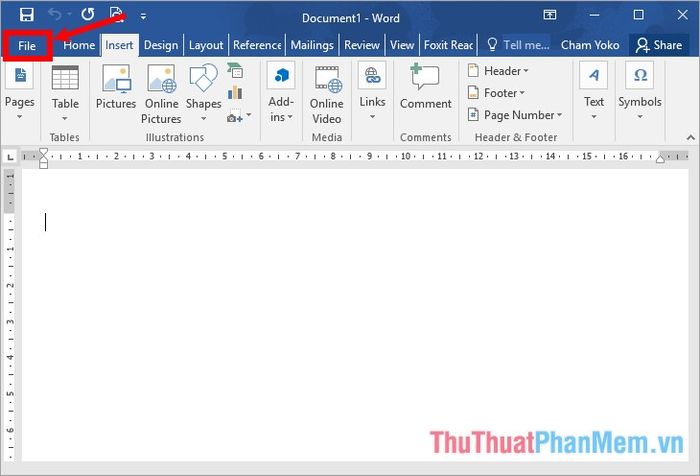Click the Print Preview quick access icon
700x476 pixels.
click(117, 15)
